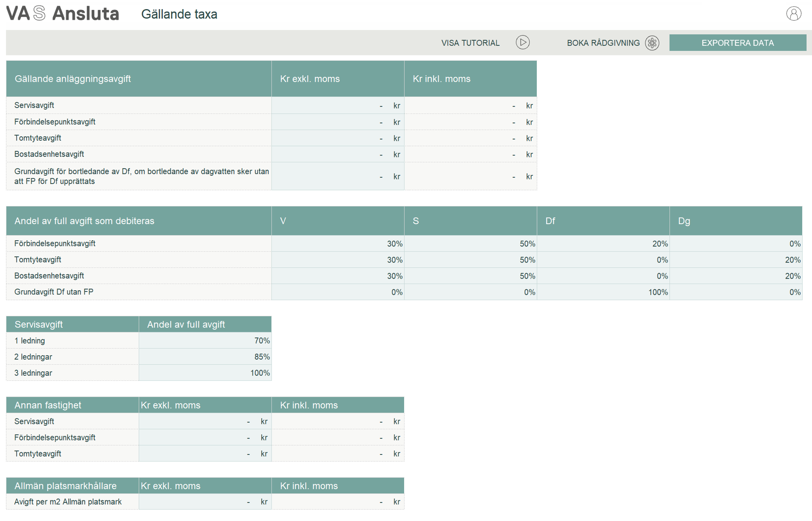Screen dimensions: 812x521
Task: Click Gällande anläggningsavgift table header
Action: coord(139,79)
